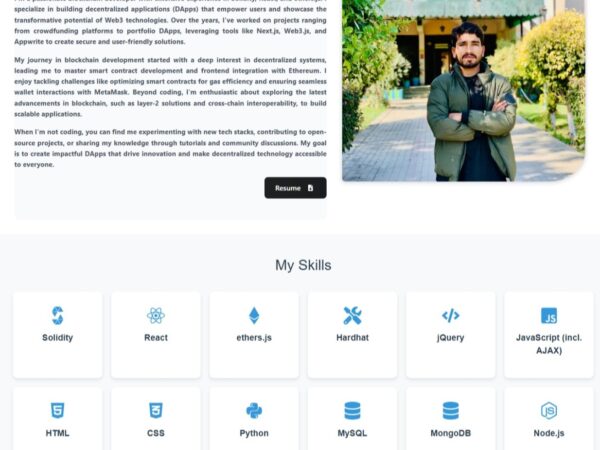
Task: Click the Hardhat skill card label
Action: click(x=352, y=338)
